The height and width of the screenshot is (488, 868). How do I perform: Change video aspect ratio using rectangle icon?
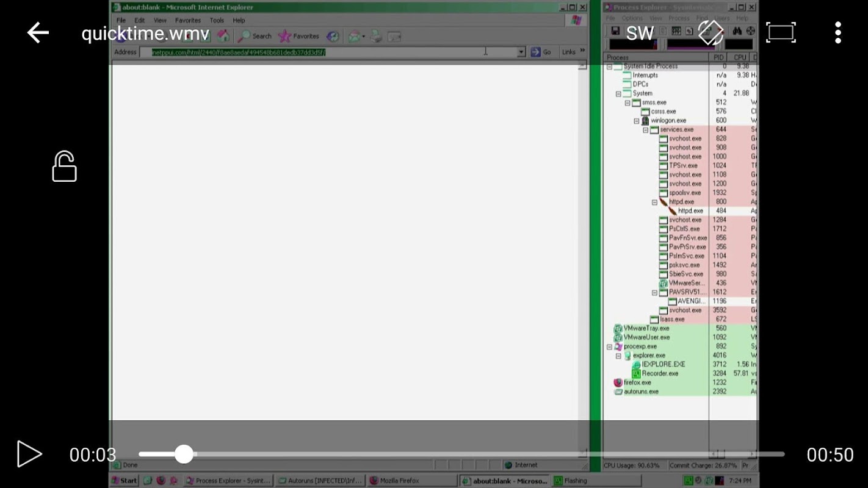(x=781, y=33)
